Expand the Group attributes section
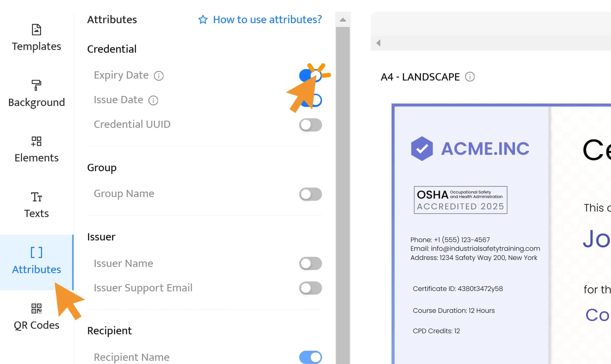Screen dimensions: 611x364 tap(102, 167)
